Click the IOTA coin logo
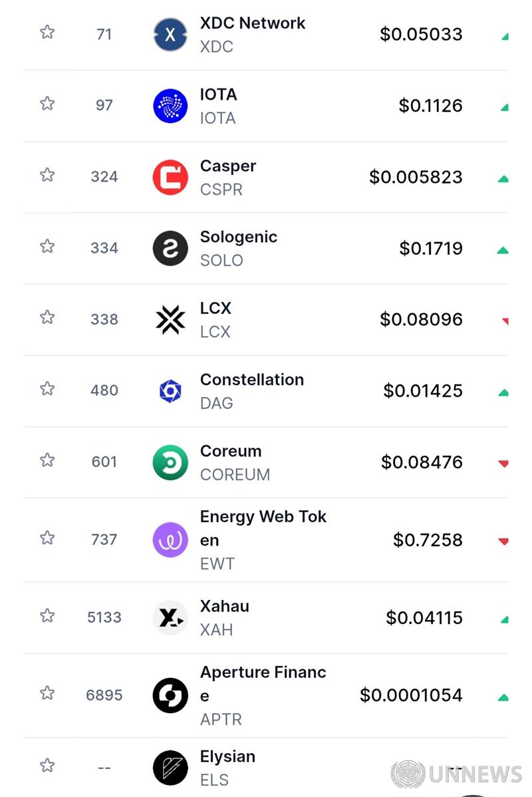Image resolution: width=532 pixels, height=797 pixels. click(170, 106)
